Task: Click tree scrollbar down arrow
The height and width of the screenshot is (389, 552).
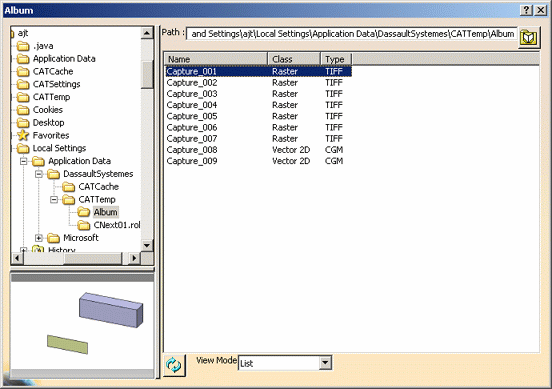Action: (147, 245)
